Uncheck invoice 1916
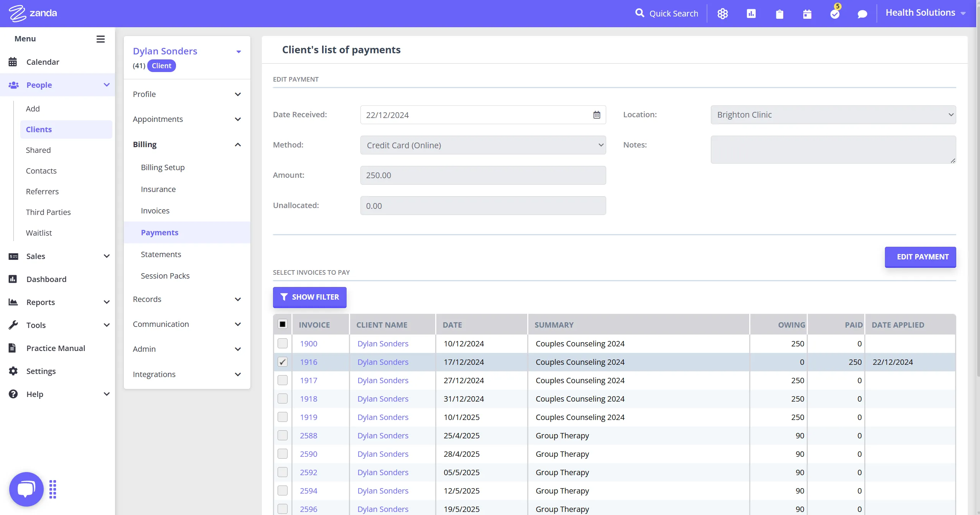This screenshot has width=980, height=515. tap(283, 362)
